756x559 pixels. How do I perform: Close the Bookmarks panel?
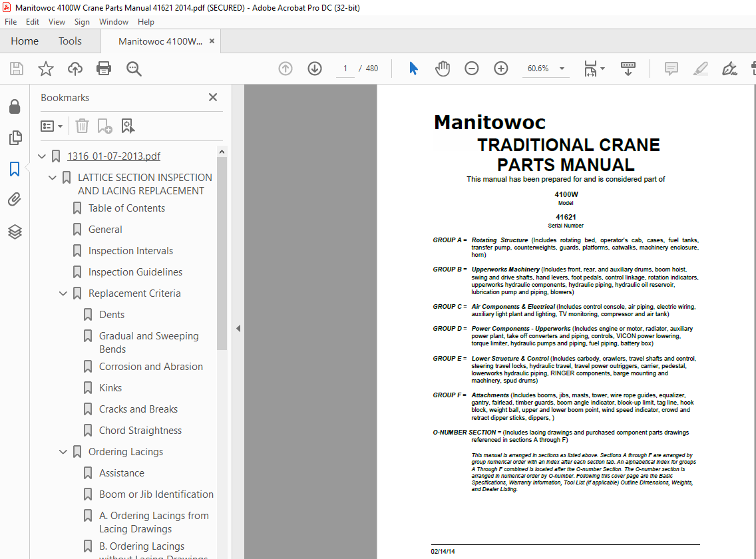tap(213, 97)
